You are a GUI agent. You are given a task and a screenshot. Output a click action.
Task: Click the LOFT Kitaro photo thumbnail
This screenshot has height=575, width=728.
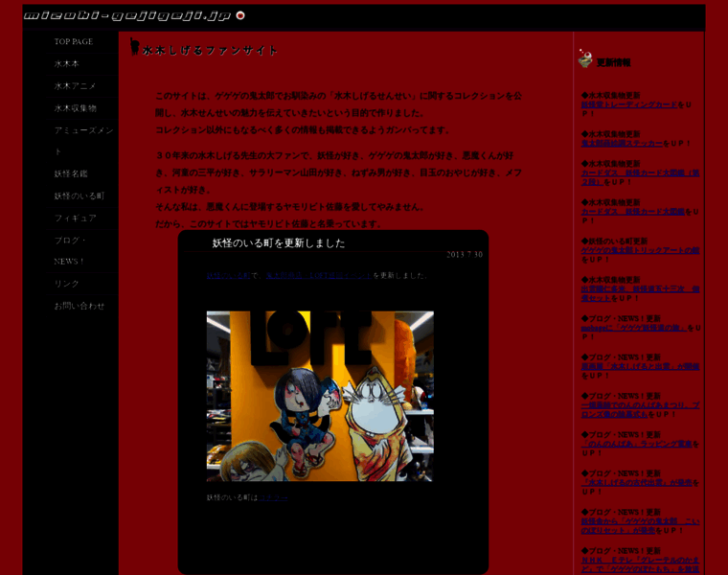(x=320, y=396)
